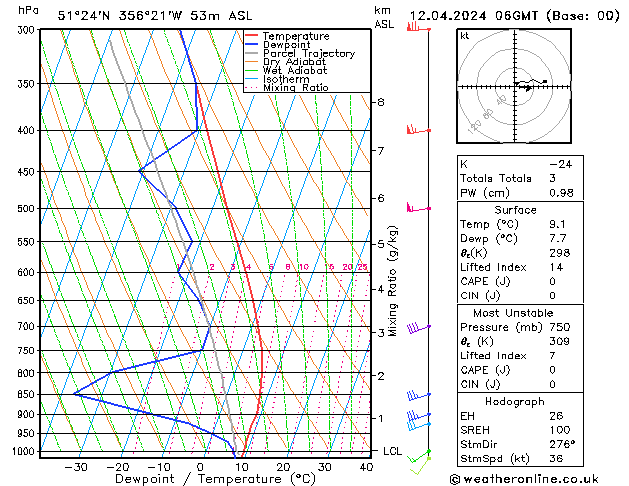Click the red wind barb at 300 hPa

pyautogui.click(x=418, y=27)
